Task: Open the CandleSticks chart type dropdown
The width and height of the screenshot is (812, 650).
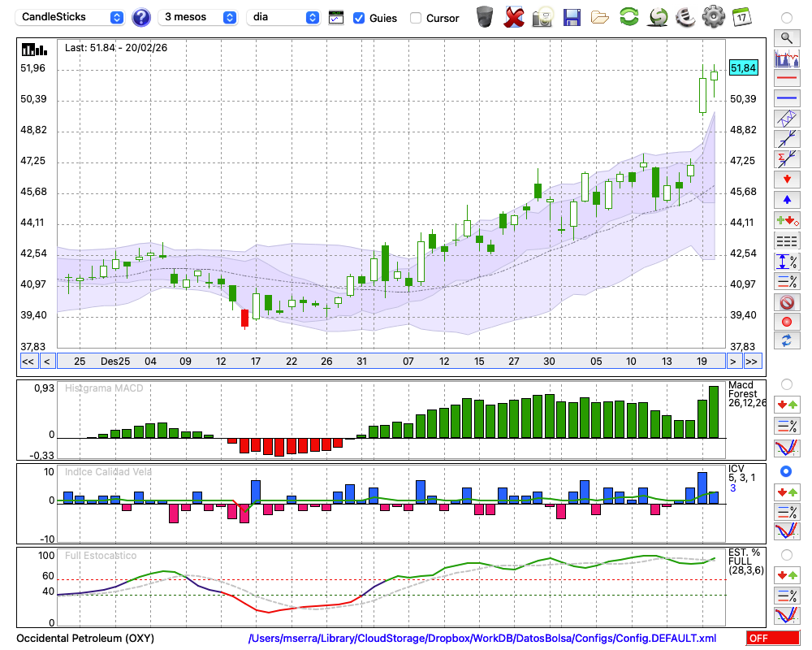Action: tap(71, 17)
